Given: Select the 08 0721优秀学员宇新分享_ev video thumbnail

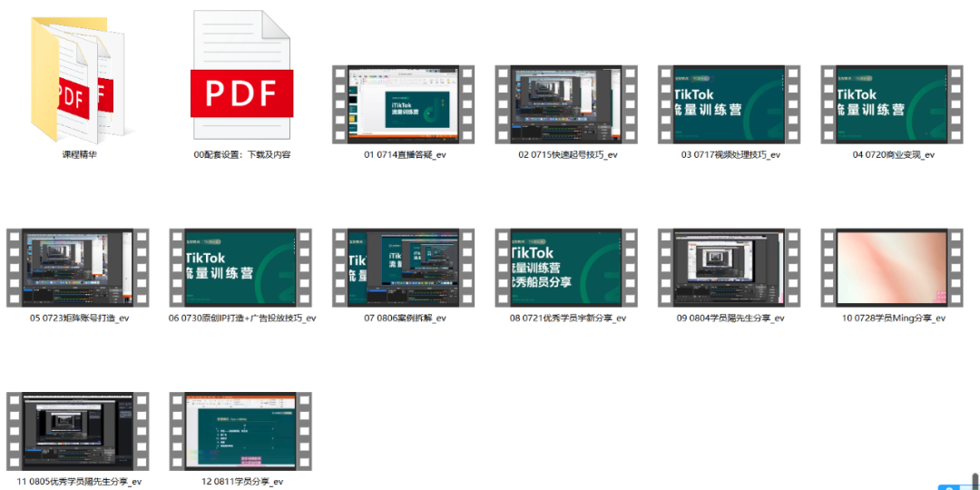Looking at the screenshot, I should [567, 267].
